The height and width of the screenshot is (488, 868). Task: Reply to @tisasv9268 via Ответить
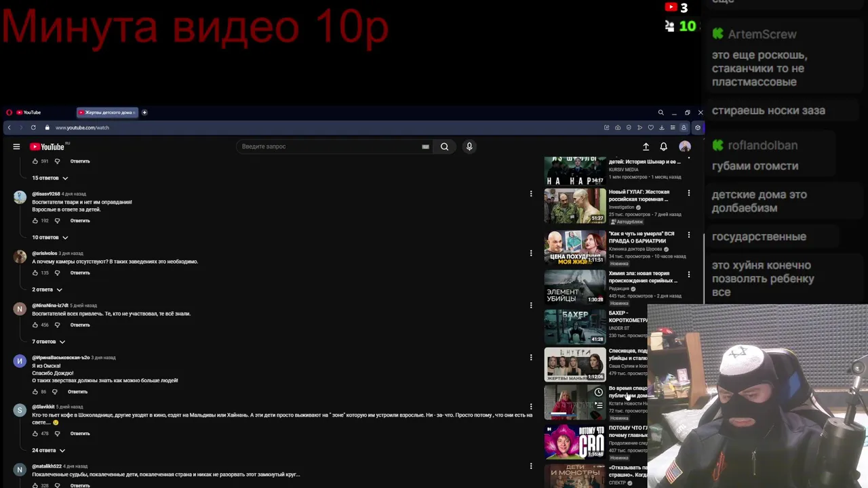[80, 220]
